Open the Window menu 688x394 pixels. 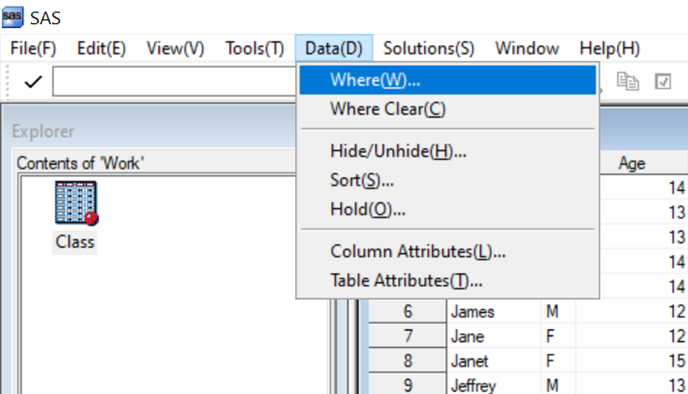(527, 48)
